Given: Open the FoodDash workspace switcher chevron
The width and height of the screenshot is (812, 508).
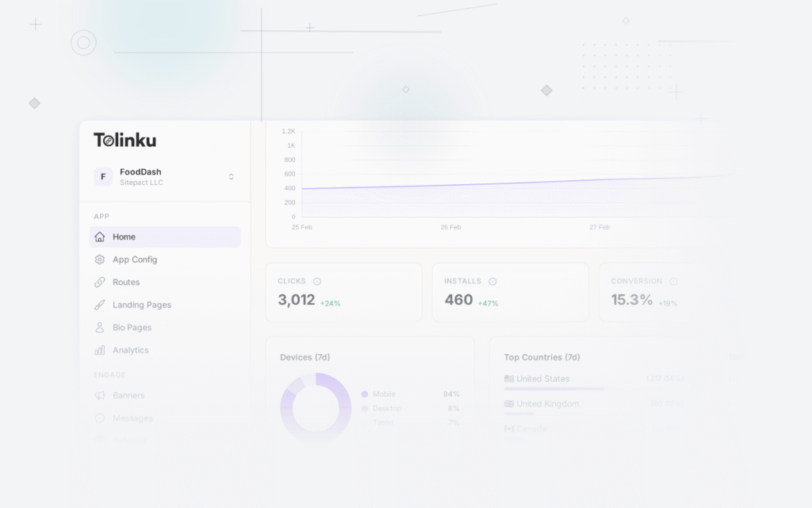Looking at the screenshot, I should pyautogui.click(x=231, y=177).
